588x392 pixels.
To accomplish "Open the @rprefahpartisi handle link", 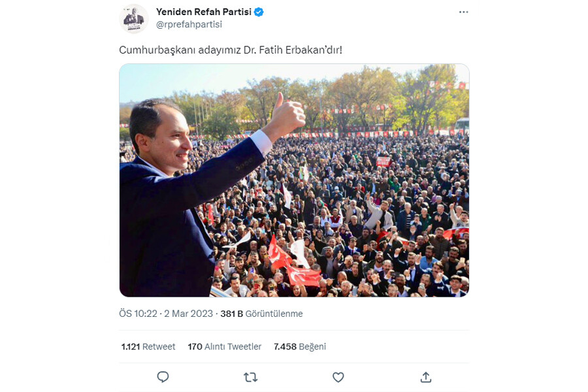I will tap(189, 24).
